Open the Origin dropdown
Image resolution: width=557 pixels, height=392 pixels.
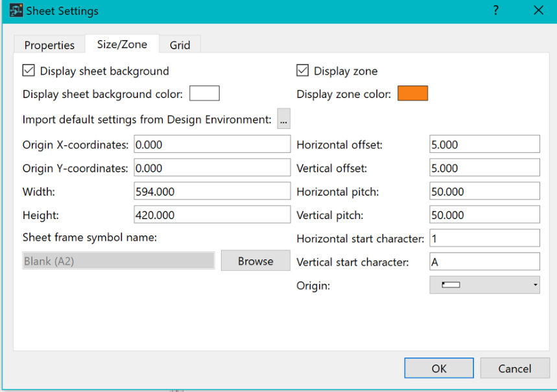coord(484,285)
